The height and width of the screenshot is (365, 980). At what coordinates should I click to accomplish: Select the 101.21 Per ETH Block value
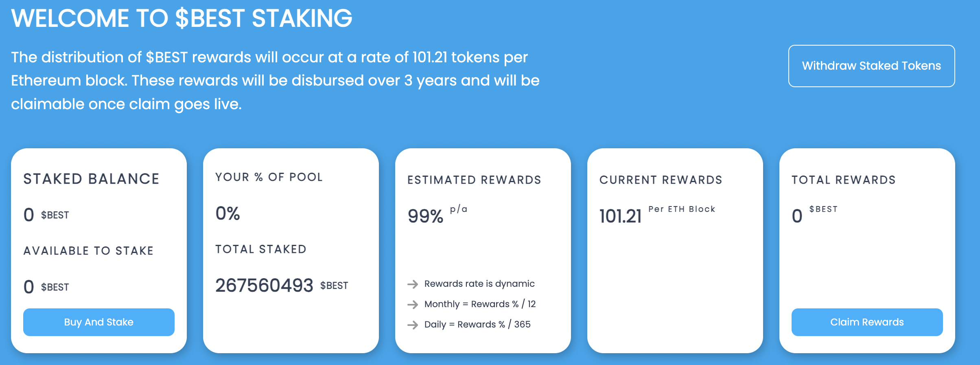click(657, 214)
